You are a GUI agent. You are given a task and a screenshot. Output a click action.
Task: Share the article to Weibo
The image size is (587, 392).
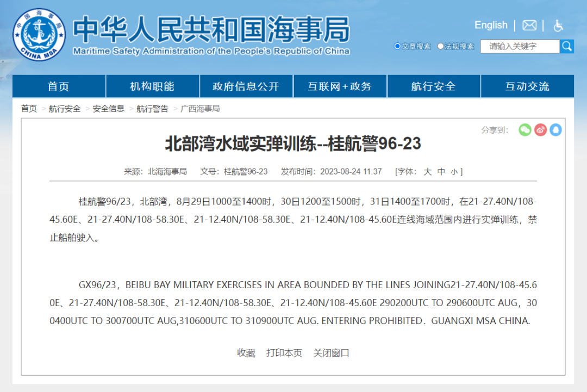540,130
